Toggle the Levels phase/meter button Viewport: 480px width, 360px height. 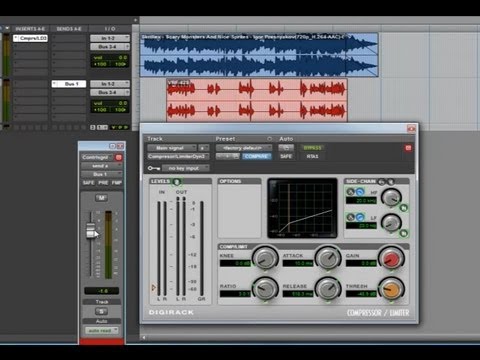click(x=176, y=182)
